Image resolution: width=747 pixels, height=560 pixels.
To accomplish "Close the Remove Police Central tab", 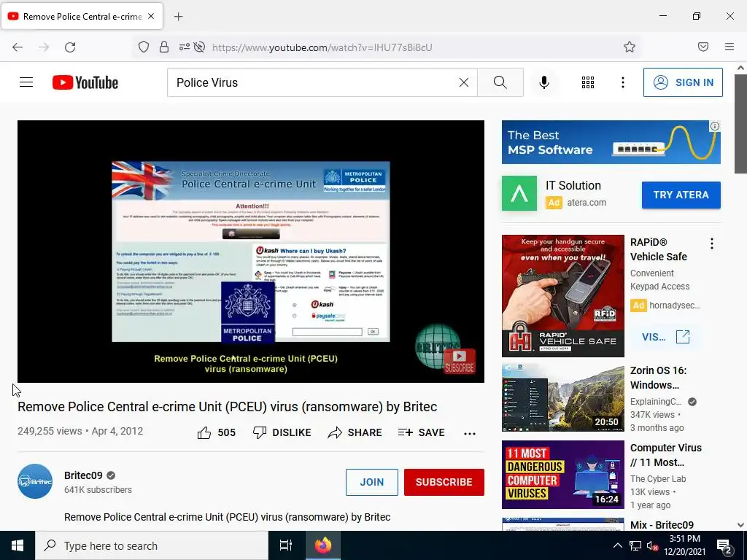I will click(x=151, y=16).
